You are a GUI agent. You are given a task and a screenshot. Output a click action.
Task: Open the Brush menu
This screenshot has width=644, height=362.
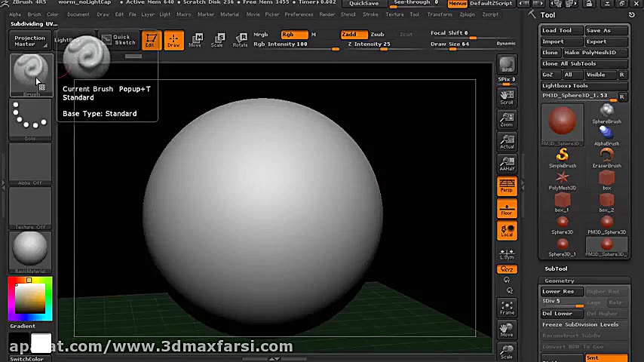(34, 14)
